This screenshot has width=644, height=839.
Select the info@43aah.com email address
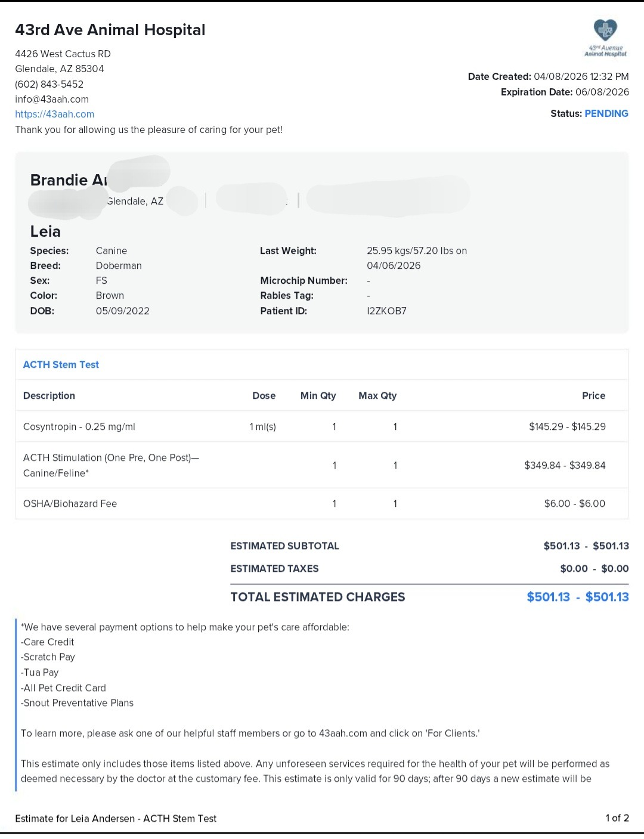click(x=52, y=99)
